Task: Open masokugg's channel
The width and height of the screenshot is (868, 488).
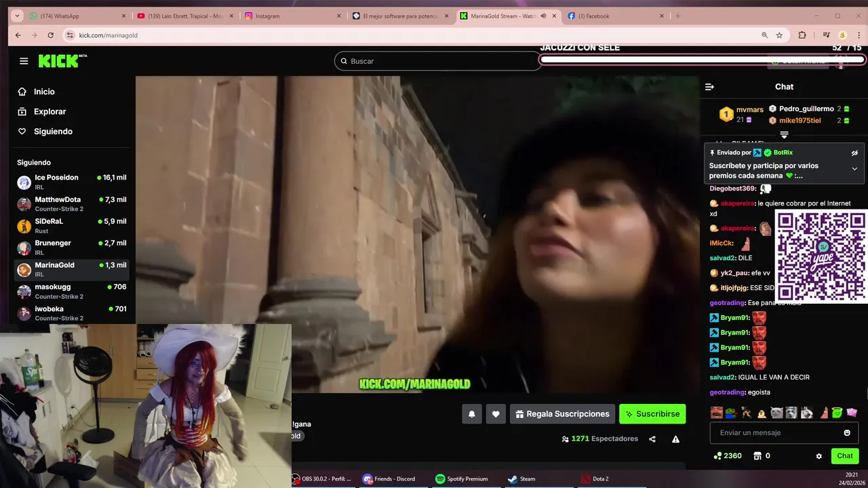Action: coord(71,291)
